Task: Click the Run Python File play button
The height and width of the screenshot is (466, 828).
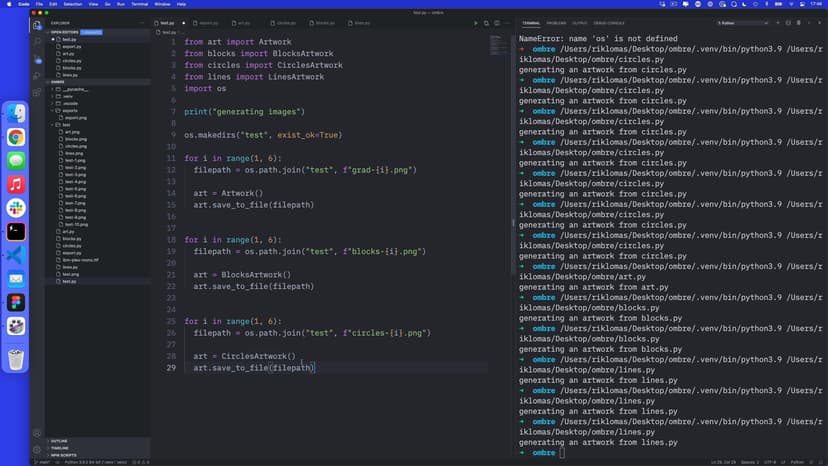Action: click(476, 22)
